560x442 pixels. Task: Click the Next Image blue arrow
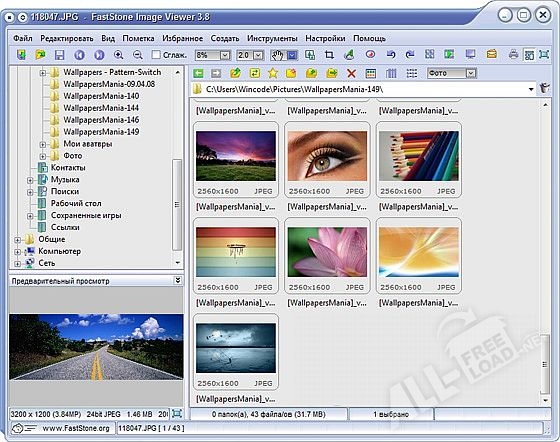99,55
